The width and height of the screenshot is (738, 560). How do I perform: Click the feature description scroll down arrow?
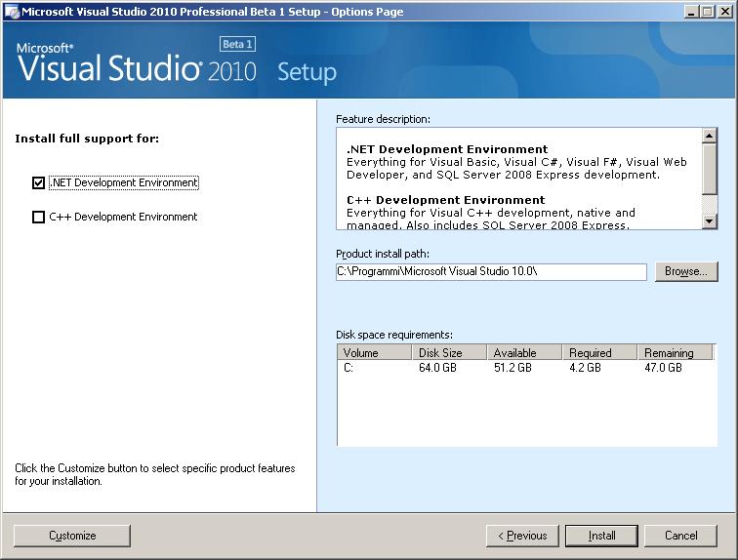tap(709, 220)
